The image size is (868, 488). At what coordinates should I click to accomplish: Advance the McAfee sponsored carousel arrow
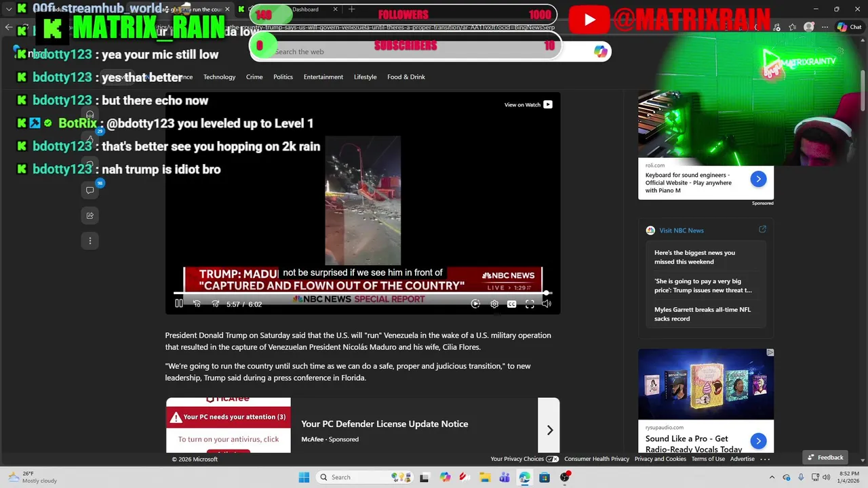pos(549,430)
